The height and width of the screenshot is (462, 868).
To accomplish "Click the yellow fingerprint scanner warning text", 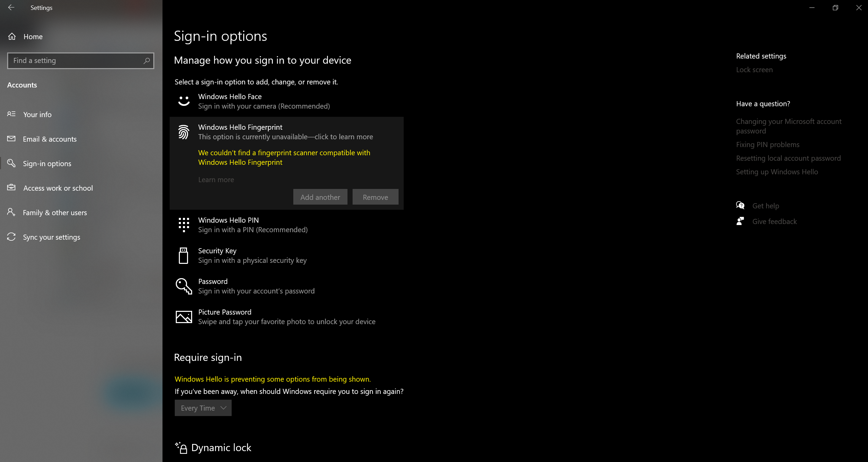I will click(x=284, y=157).
